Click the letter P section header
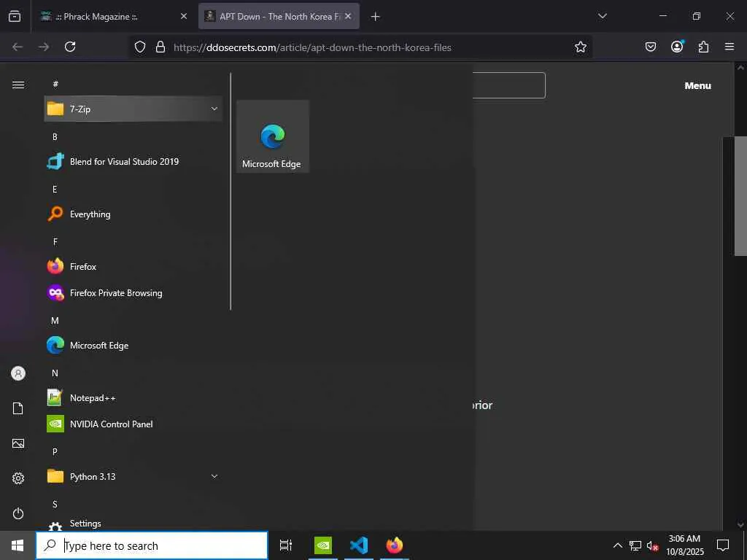Screen dimensions: 747x560 coord(55,451)
